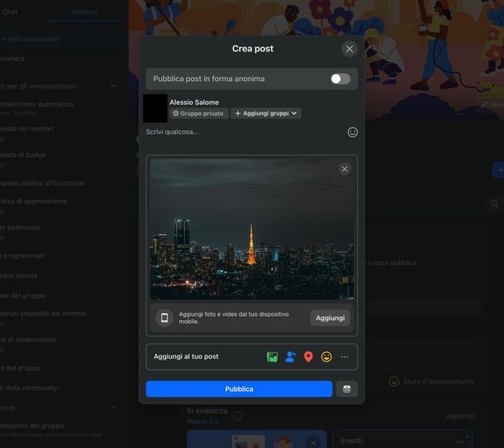This screenshot has width=504, height=448.
Task: Remove the attached Tokyo night photo
Action: click(345, 169)
